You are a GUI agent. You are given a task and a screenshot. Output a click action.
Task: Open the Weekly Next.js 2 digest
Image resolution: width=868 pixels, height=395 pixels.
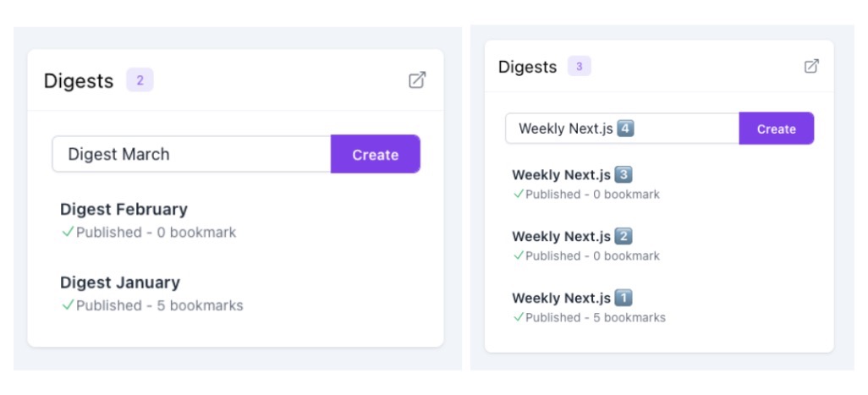pyautogui.click(x=572, y=236)
